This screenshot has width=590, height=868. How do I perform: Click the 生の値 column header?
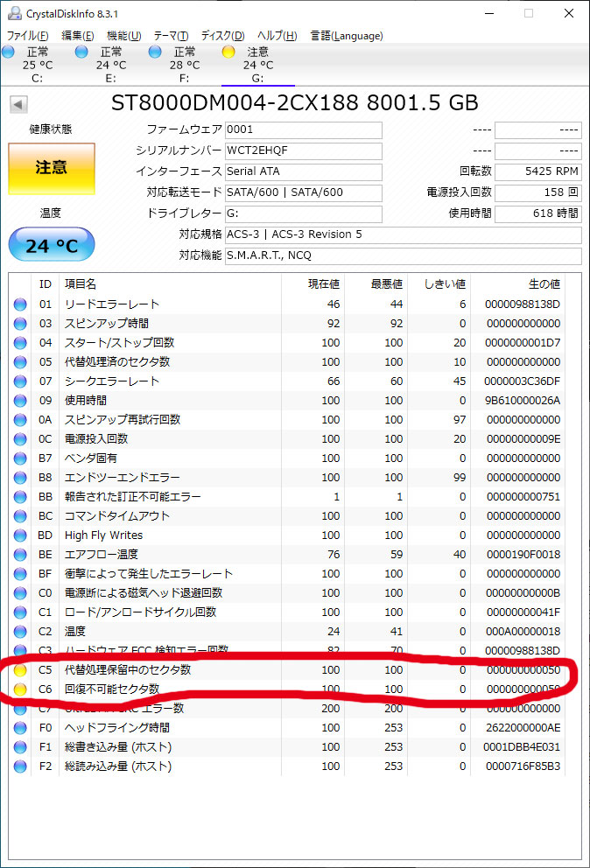click(x=518, y=284)
